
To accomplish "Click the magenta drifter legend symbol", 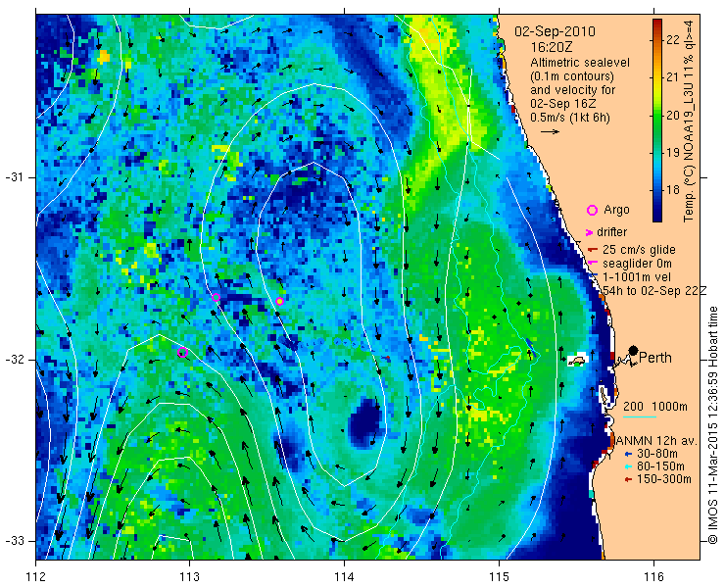I will 589,232.
